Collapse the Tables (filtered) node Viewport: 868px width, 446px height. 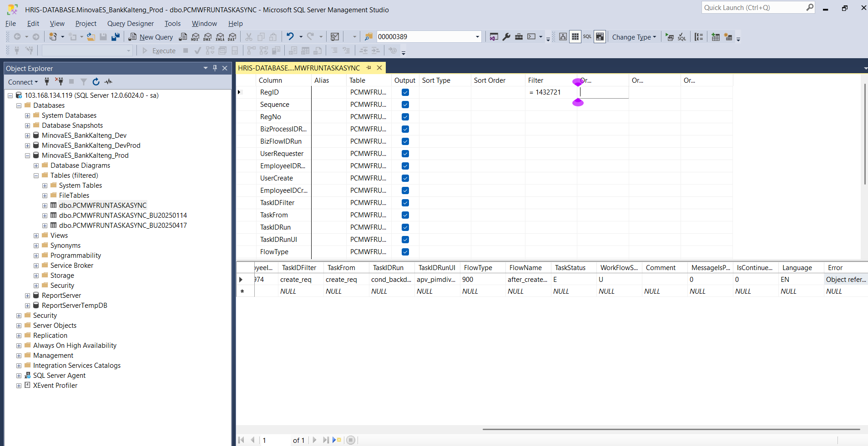pyautogui.click(x=36, y=175)
